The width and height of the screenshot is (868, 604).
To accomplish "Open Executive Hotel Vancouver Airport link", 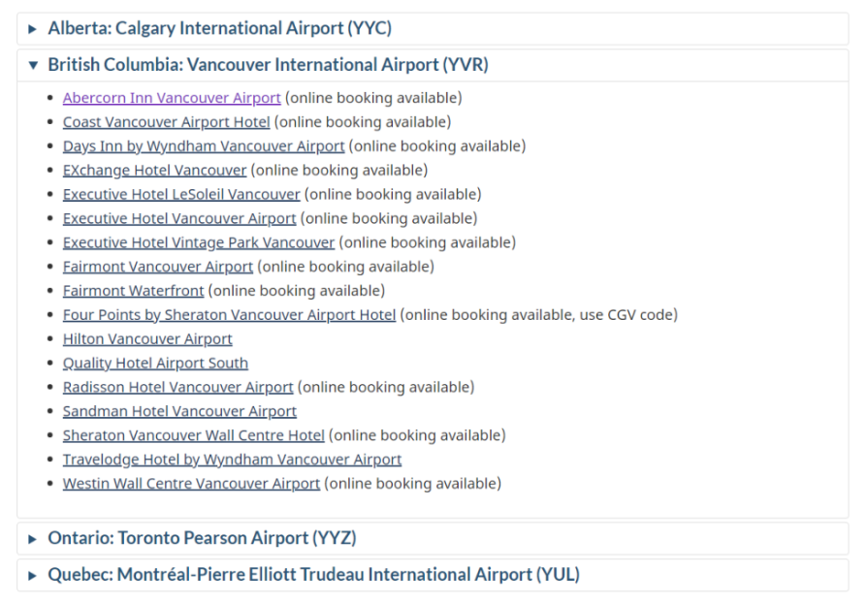I will (179, 218).
